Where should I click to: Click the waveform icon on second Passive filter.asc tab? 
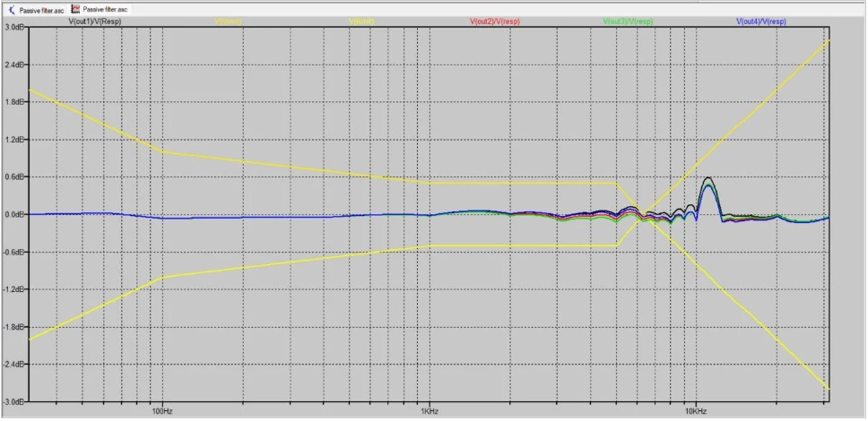pyautogui.click(x=75, y=8)
